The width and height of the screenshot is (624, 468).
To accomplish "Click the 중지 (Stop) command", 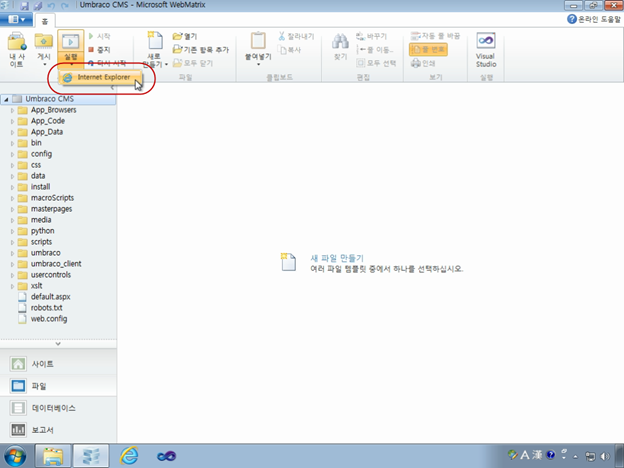I will point(99,50).
